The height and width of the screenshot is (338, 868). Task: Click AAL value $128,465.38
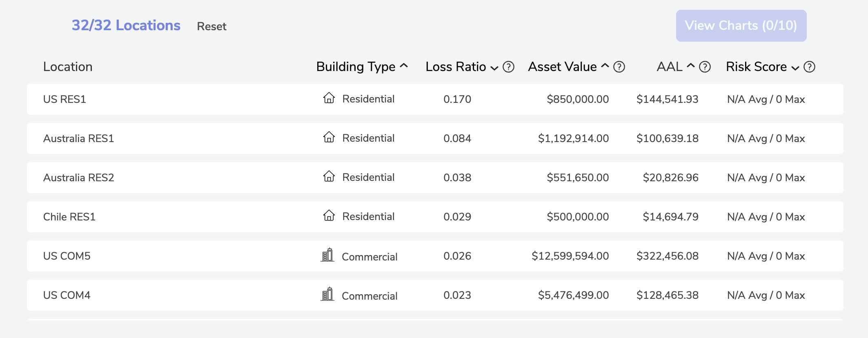coord(668,295)
